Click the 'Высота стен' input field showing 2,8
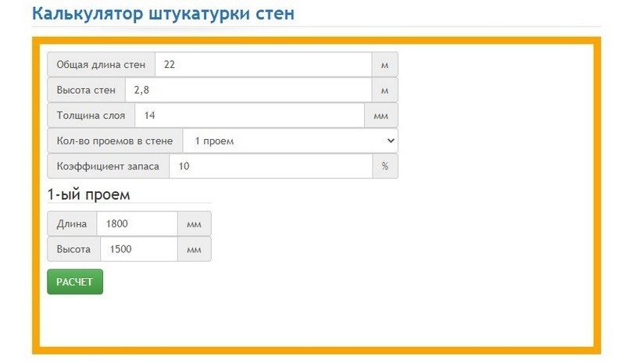The width and height of the screenshot is (625, 364). 248,90
